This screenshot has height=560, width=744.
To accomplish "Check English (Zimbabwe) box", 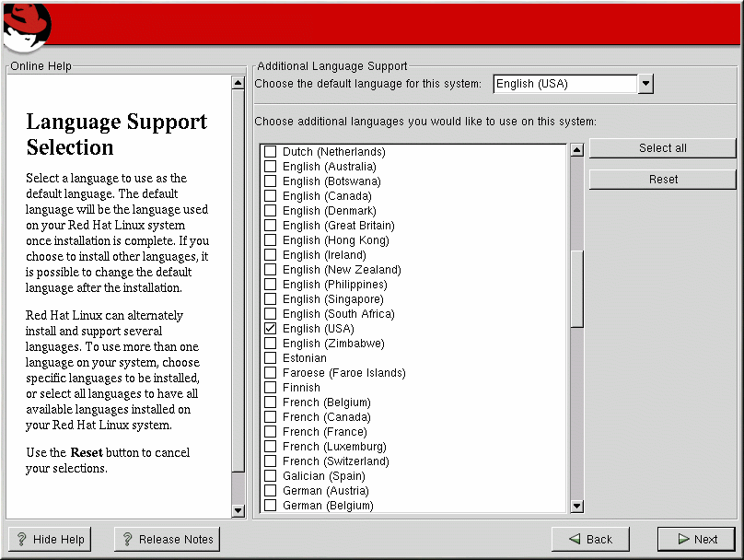I will coord(270,343).
